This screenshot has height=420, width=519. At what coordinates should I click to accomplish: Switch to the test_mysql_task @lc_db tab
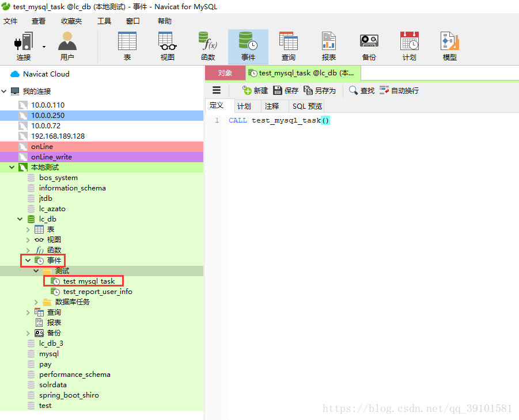pyautogui.click(x=303, y=72)
